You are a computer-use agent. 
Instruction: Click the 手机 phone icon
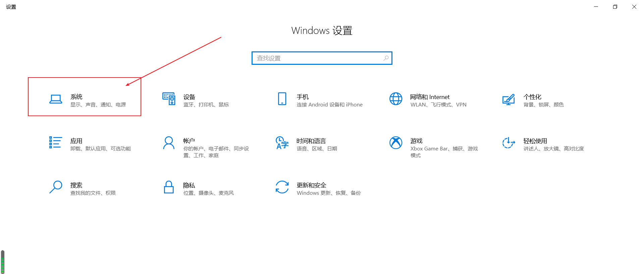click(282, 99)
